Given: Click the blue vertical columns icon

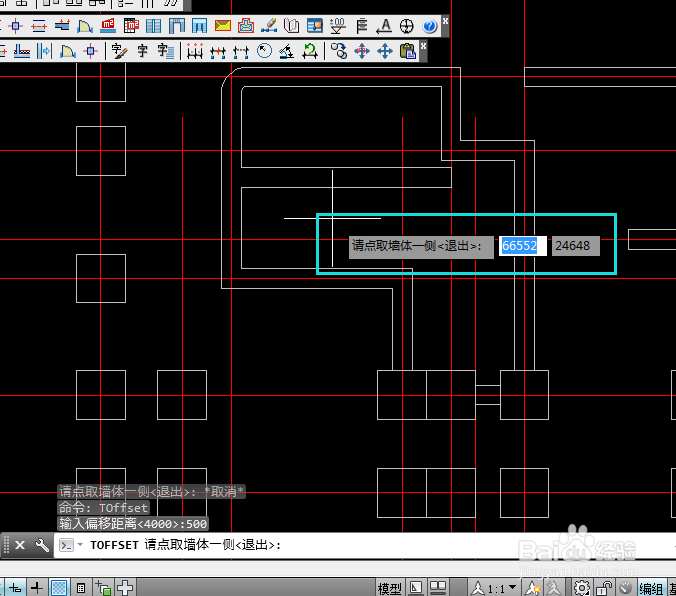Looking at the screenshot, I should [153, 26].
